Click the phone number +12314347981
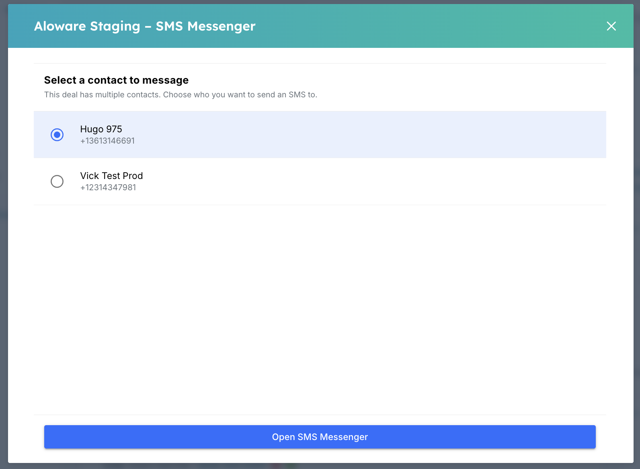Screen dimensions: 640x469 coord(108,187)
